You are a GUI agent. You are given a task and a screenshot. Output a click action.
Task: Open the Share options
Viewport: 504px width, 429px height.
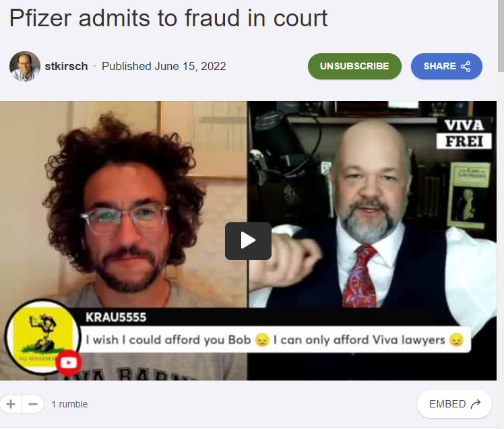pos(447,66)
